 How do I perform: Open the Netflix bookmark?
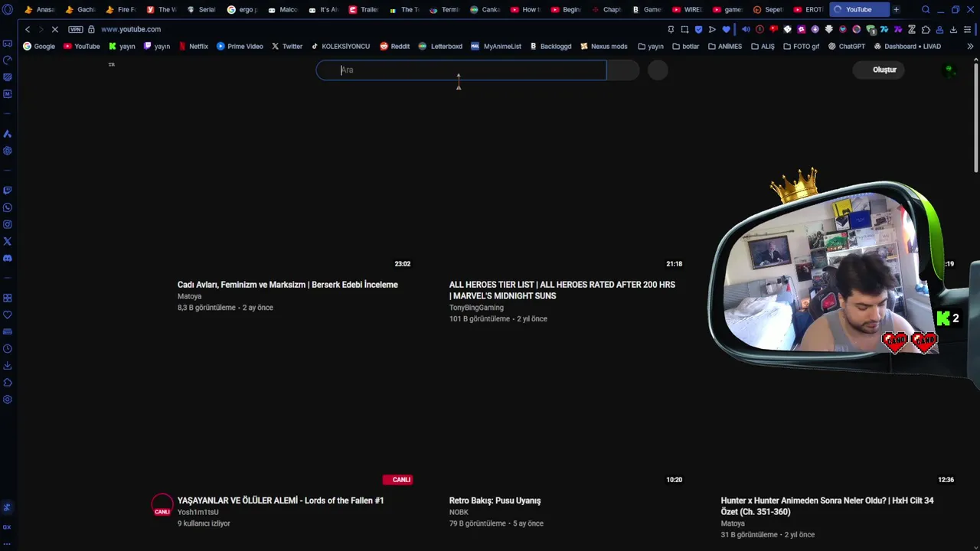tap(193, 46)
